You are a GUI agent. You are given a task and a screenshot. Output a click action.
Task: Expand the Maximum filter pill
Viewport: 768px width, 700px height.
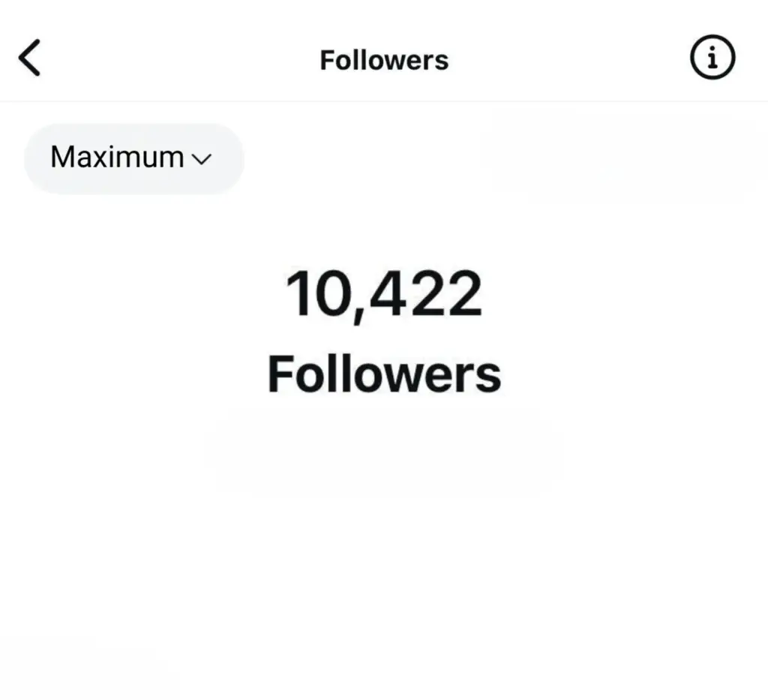tap(133, 158)
